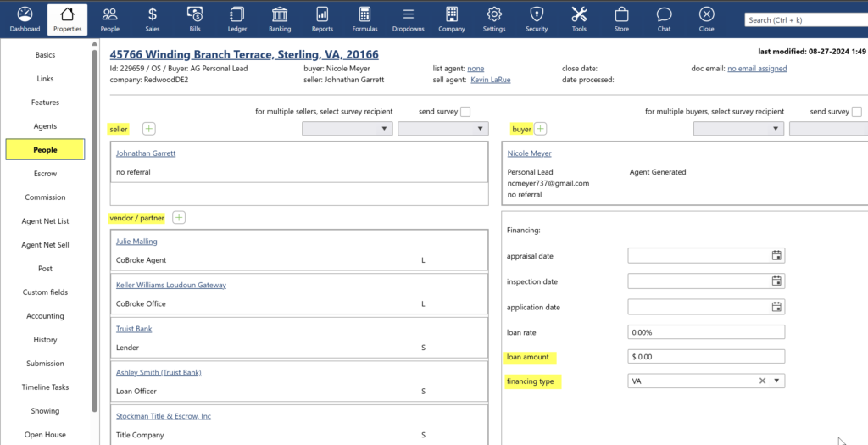Image resolution: width=868 pixels, height=445 pixels.
Task: Open Agent Net Sell in sidebar
Action: [x=45, y=245]
